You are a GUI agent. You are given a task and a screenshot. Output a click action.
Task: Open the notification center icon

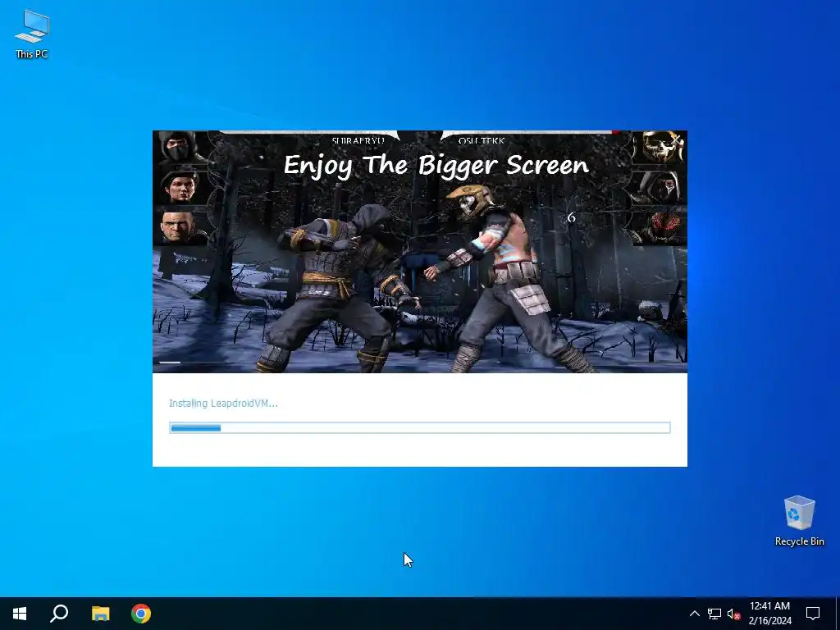813,614
